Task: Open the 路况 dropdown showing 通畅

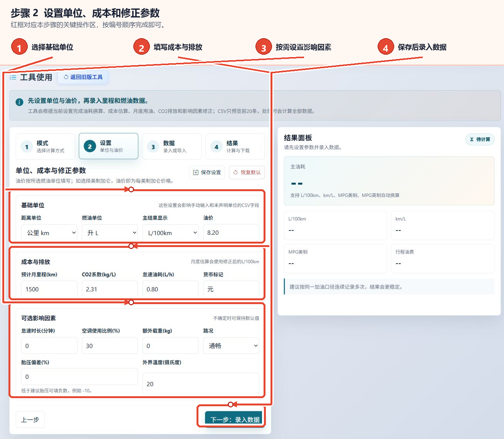Action: (231, 346)
